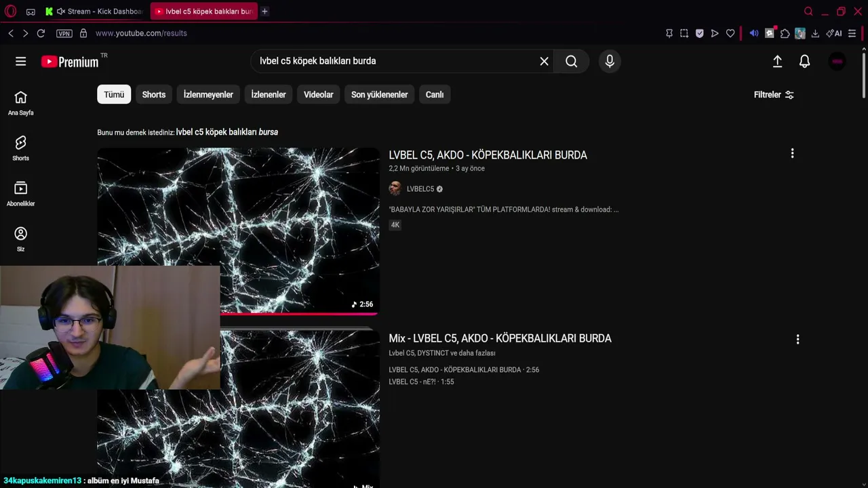Screen dimensions: 868x488
Task: Toggle the ad blocker shield
Action: pos(700,33)
